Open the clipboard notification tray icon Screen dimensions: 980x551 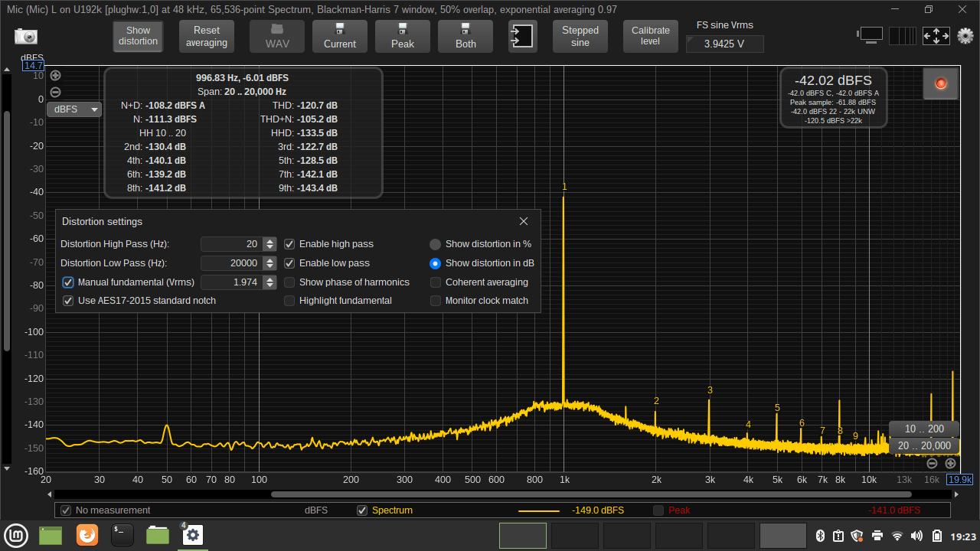click(x=838, y=535)
